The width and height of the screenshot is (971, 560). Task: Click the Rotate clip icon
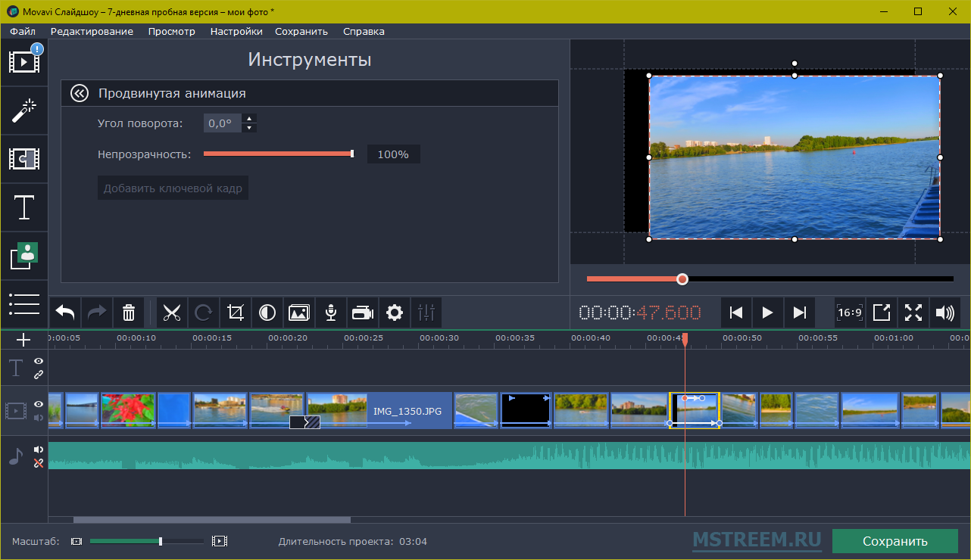[204, 313]
